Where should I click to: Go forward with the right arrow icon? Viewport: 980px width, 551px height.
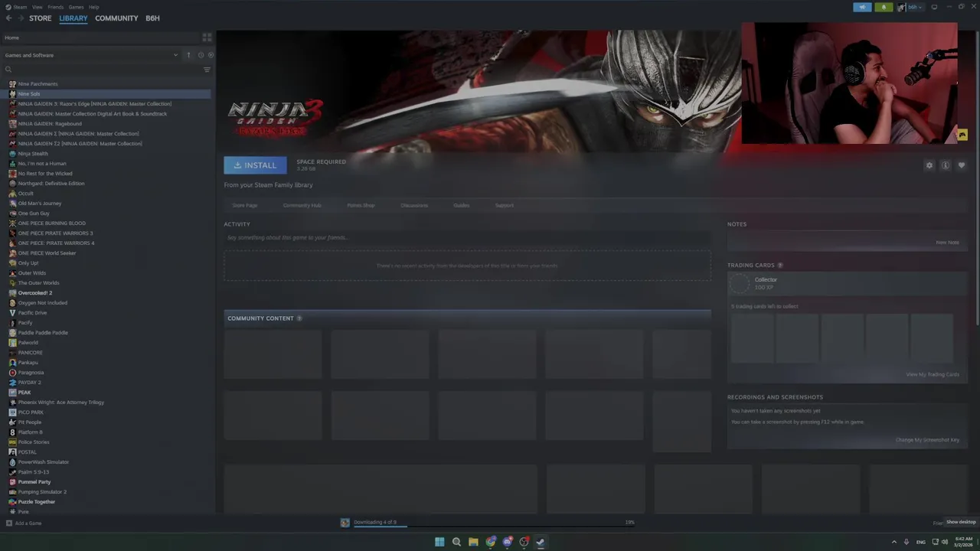[21, 18]
